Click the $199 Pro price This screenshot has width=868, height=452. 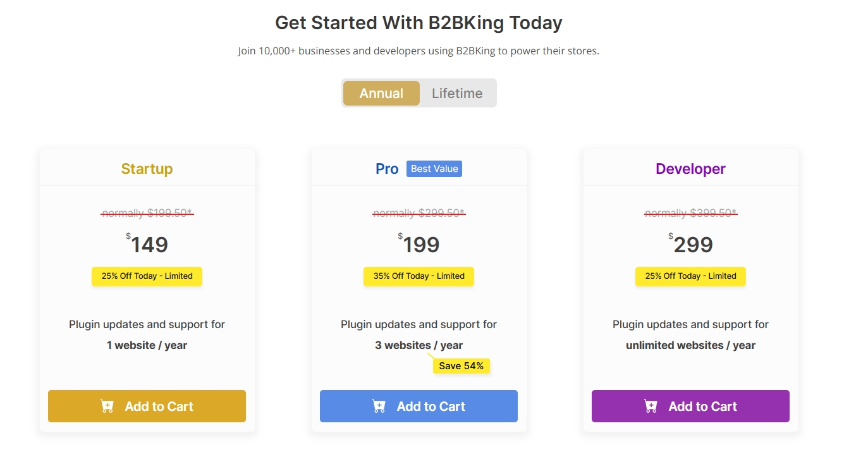coord(420,245)
